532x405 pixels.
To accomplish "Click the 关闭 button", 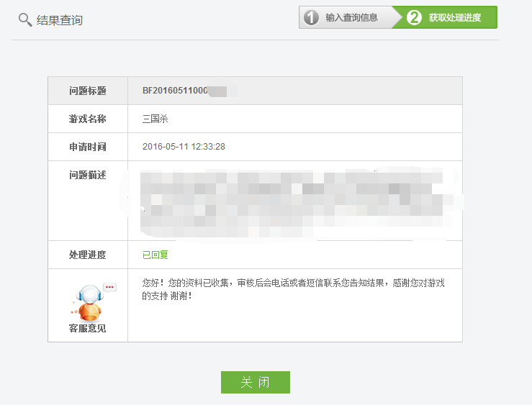I will 256,382.
